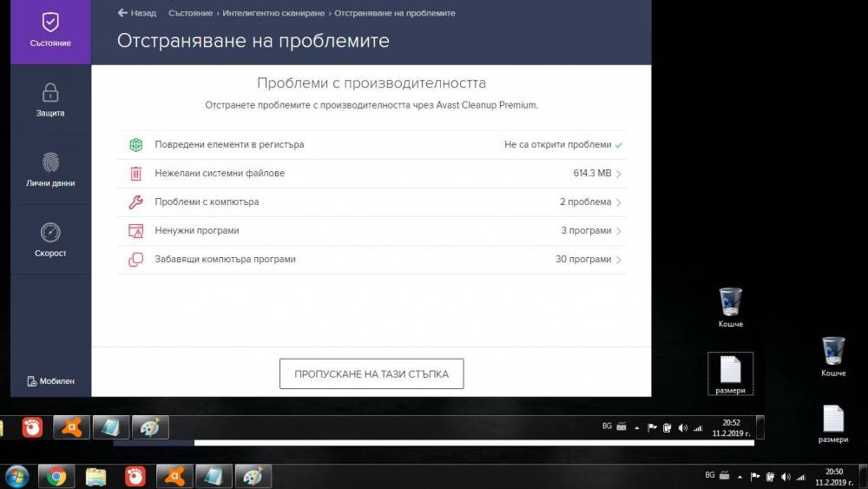Select Забавящи компютъра програми row label
The width and height of the screenshot is (868, 489).
tap(225, 259)
